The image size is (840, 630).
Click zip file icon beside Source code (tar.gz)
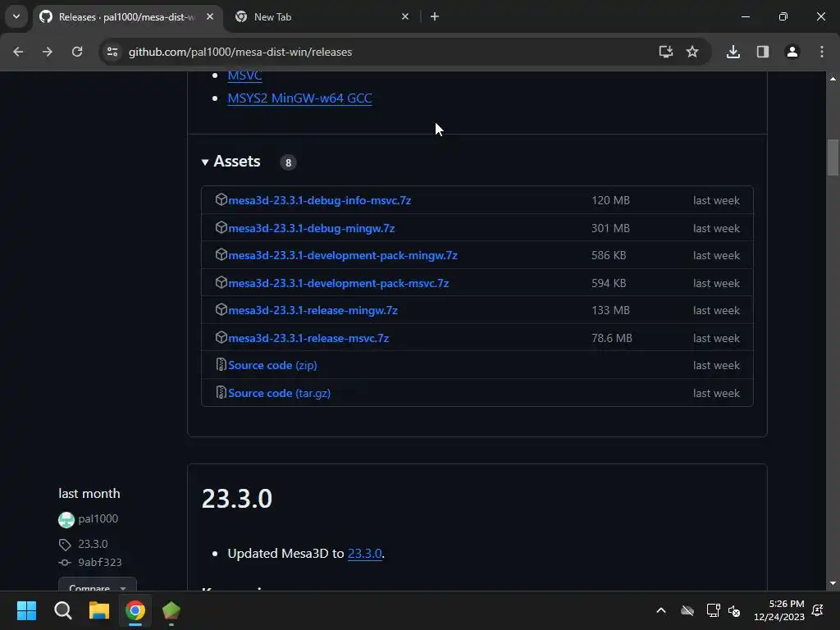tap(221, 393)
